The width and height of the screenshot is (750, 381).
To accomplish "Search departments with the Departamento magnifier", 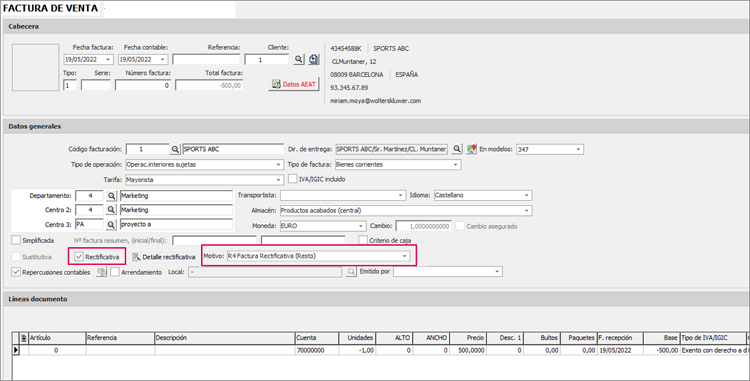I will tap(111, 196).
